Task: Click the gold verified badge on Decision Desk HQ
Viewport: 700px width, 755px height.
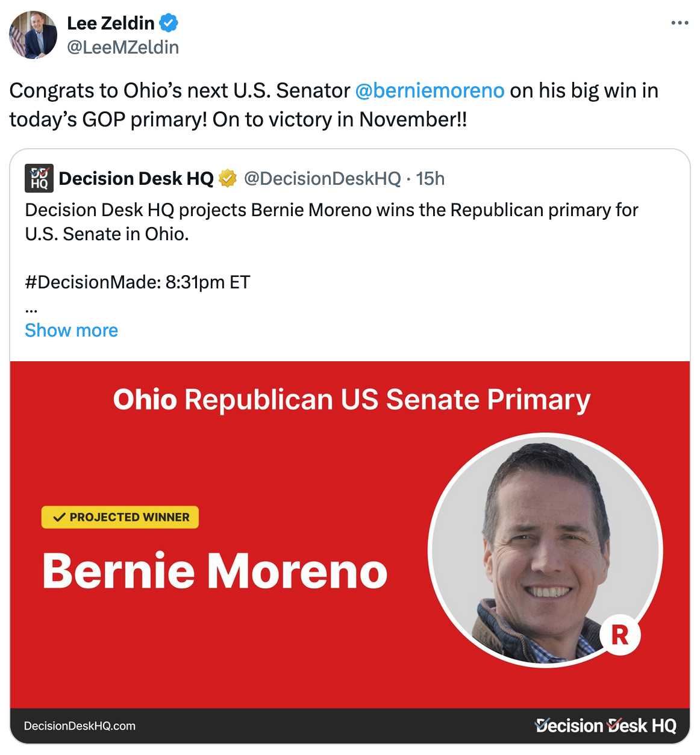Action: tap(228, 178)
